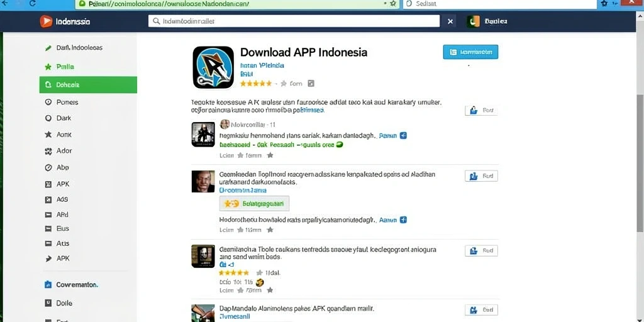Click the page vertical scrollbar thumb
Screen dimensions: 644x322
coord(640,163)
